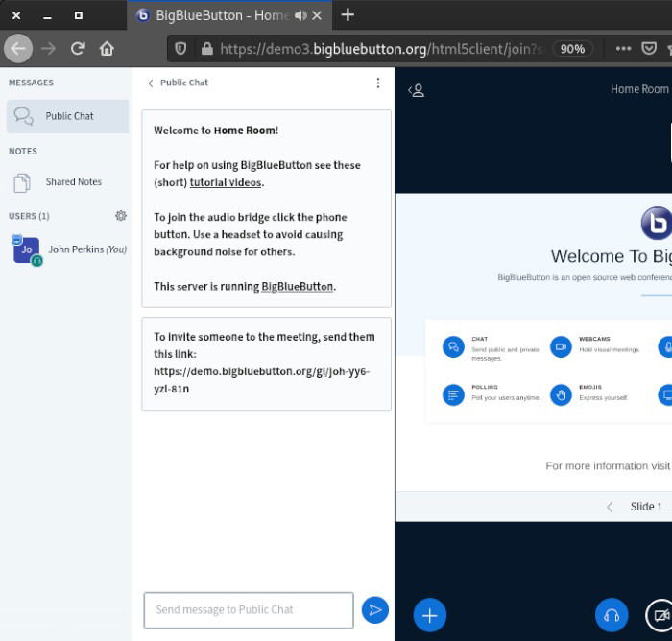Open Public Chat in messages list
The image size is (672, 641).
tap(67, 116)
